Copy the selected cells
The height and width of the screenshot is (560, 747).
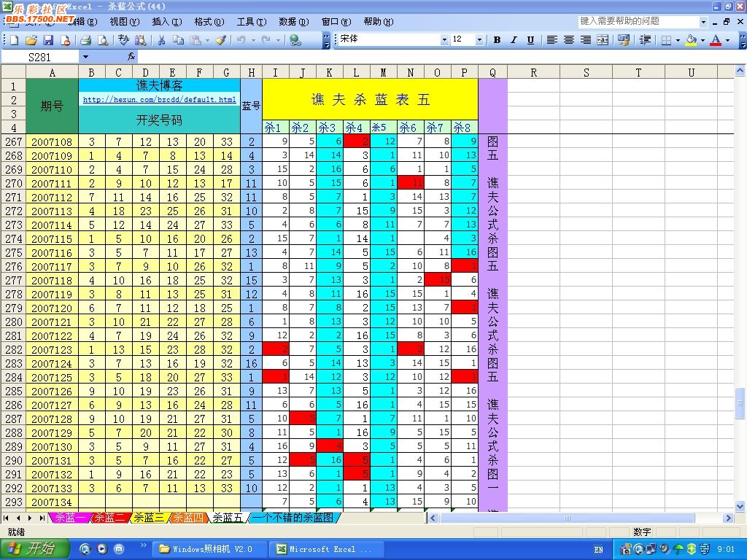pyautogui.click(x=178, y=40)
